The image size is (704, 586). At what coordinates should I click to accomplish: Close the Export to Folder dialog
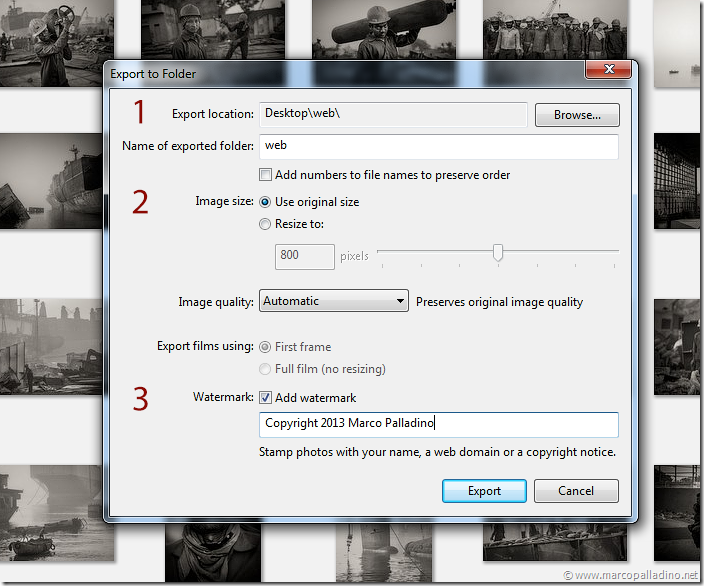(x=608, y=69)
